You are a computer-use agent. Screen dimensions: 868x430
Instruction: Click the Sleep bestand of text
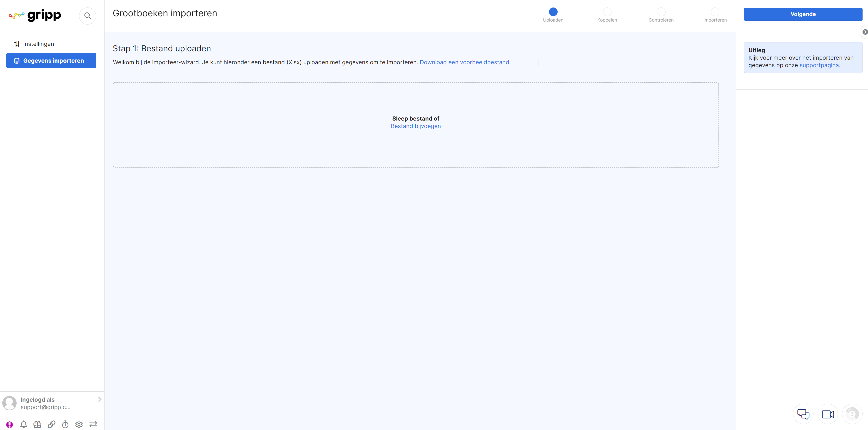(x=416, y=119)
